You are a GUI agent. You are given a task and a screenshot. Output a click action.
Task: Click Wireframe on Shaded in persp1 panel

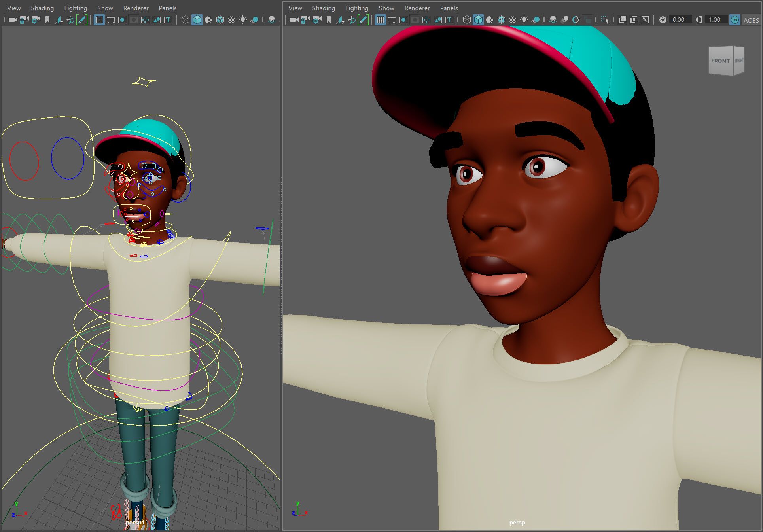220,20
